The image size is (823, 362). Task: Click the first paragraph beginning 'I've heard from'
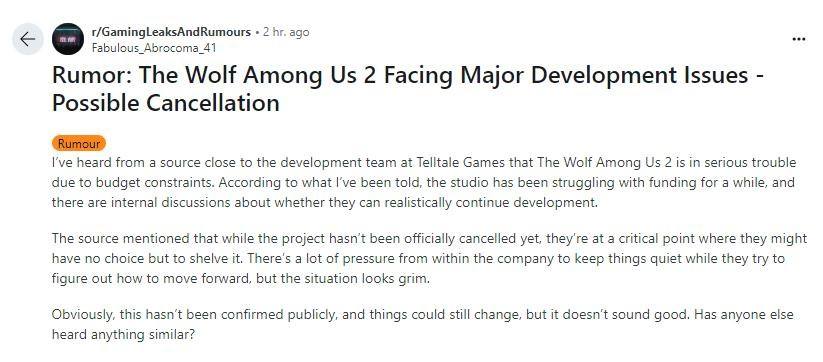(x=424, y=183)
